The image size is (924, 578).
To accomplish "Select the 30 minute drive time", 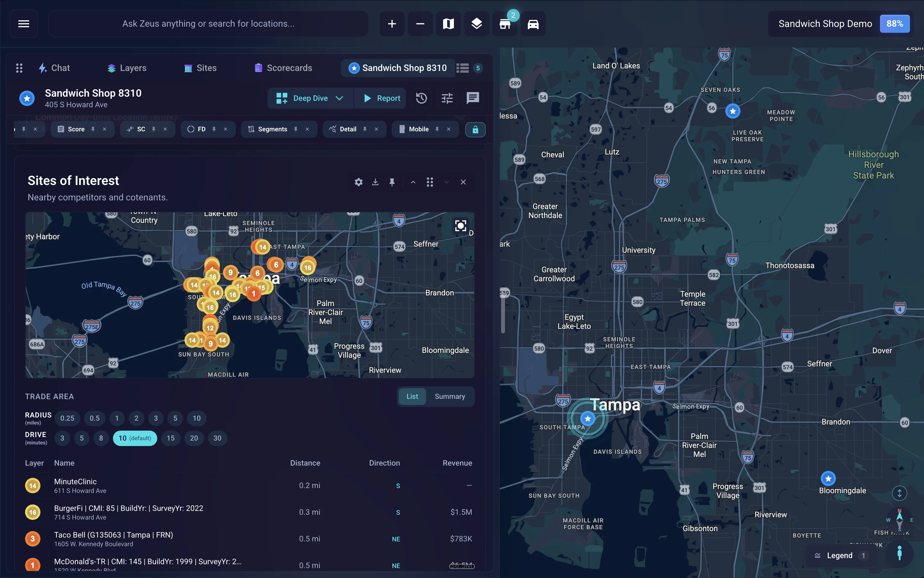I will (217, 438).
